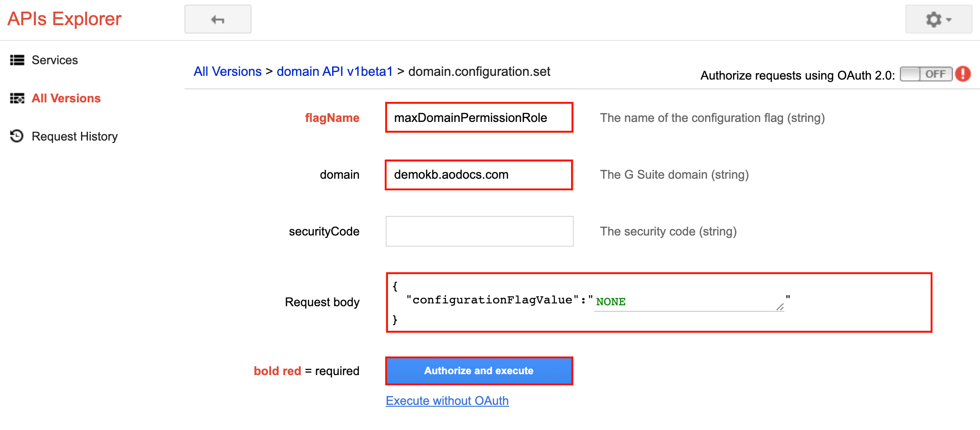The image size is (980, 430).
Task: Click the Services list icon
Action: pyautogui.click(x=17, y=60)
